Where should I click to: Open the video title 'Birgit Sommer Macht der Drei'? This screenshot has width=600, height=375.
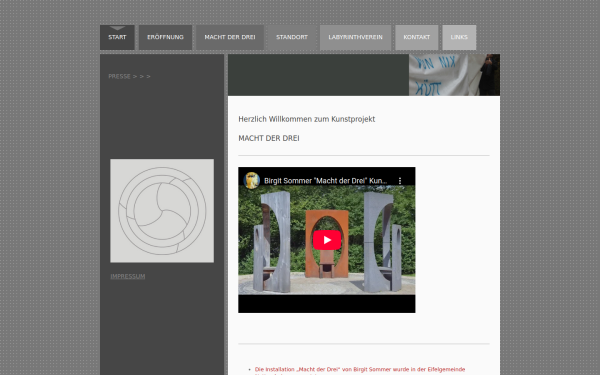(x=325, y=181)
